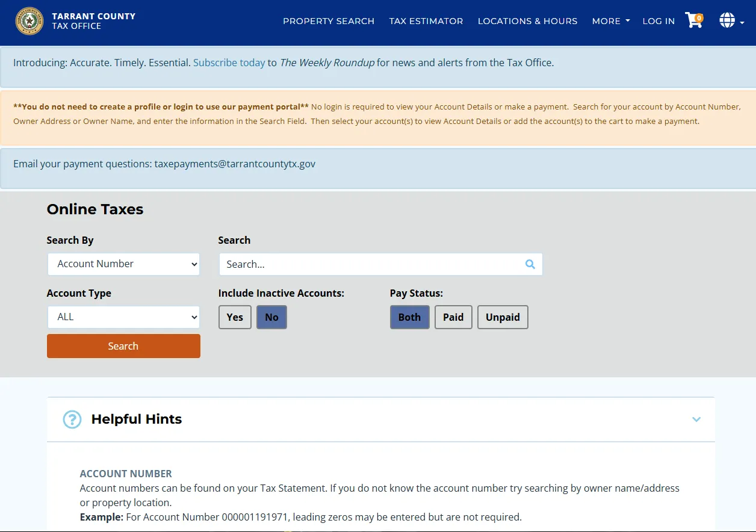Click the taxepayments@tarrantcountytx.gov email text

point(235,164)
